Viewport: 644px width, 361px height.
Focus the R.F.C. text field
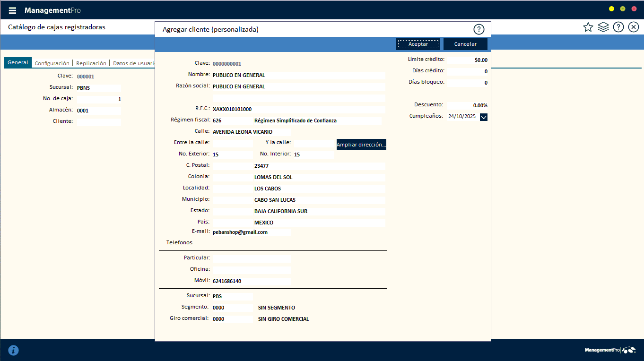pos(298,109)
